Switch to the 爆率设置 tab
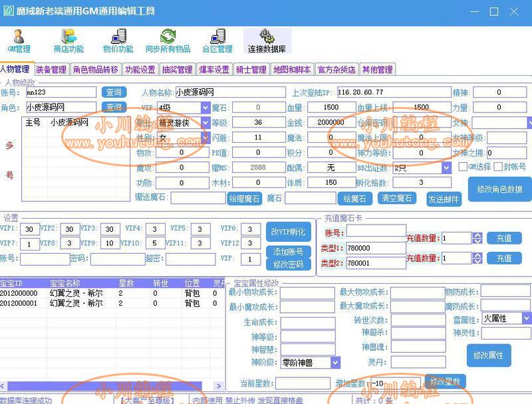The height and width of the screenshot is (404, 532). (214, 70)
